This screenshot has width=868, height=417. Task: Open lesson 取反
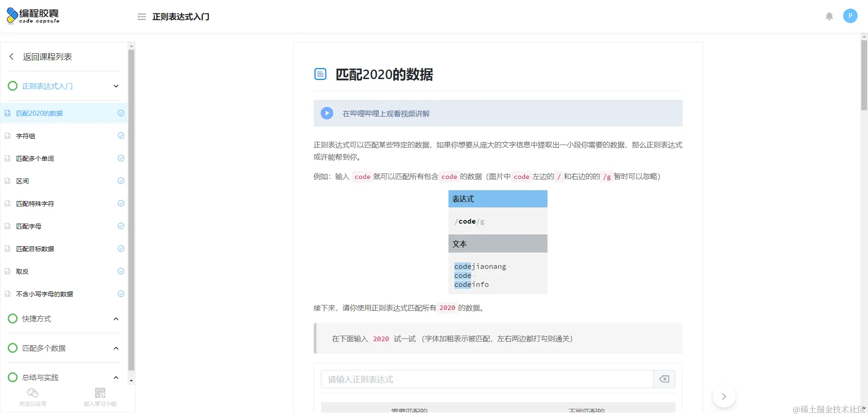point(22,272)
